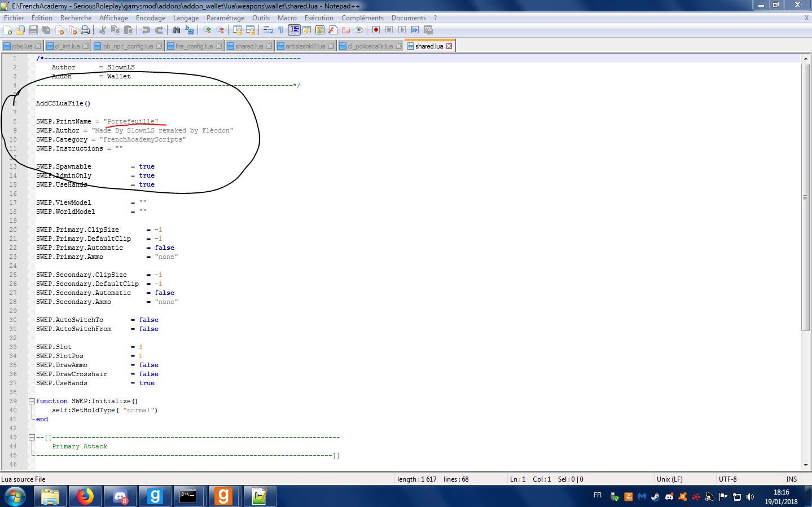This screenshot has width=812, height=507.
Task: Click the Save All toolbar icon
Action: 46,30
